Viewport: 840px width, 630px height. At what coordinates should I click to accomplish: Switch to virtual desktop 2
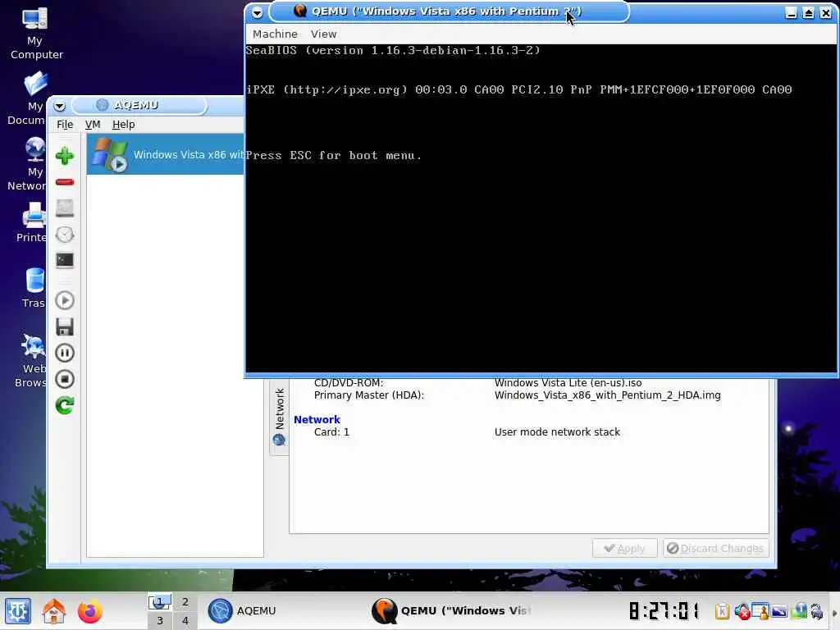185,602
